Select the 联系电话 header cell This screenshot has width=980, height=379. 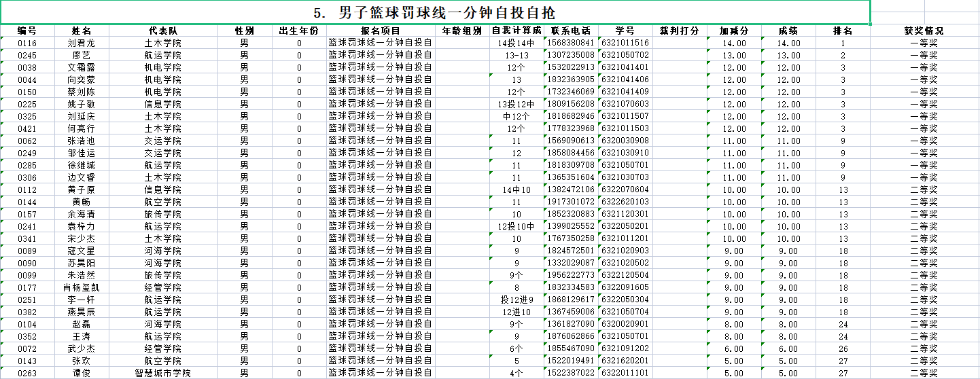571,31
